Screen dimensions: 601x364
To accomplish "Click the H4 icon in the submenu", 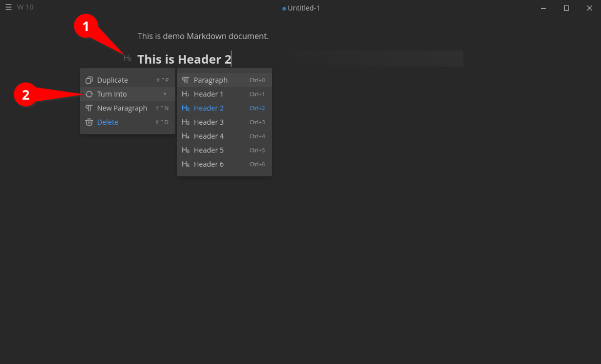I will pos(185,136).
